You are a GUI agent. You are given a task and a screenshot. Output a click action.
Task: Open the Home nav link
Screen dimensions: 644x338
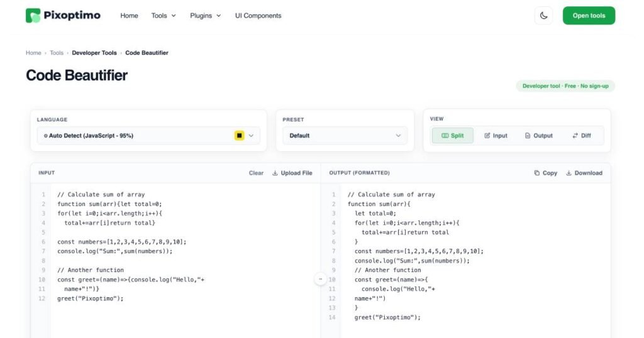pos(129,16)
